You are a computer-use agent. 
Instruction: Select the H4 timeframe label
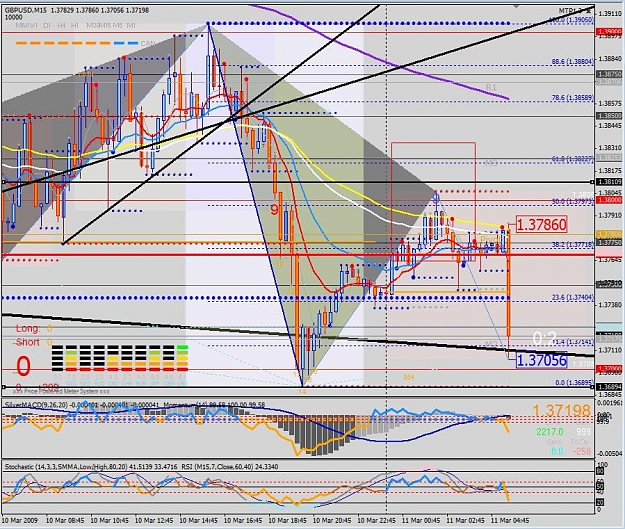(x=61, y=25)
